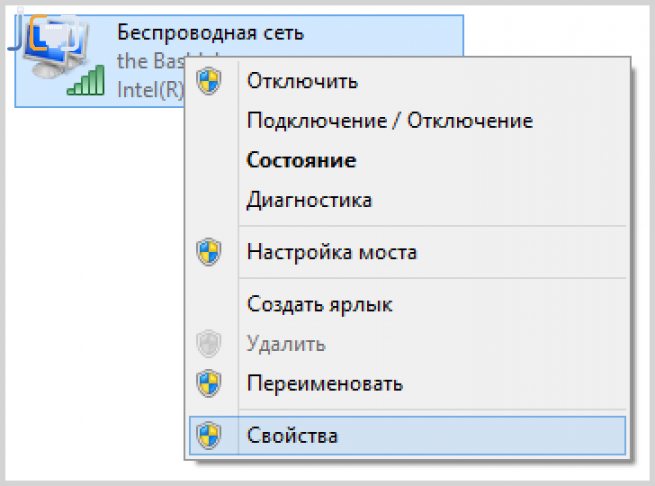Click the Intel(R) adapter description text
This screenshot has width=655, height=486.
point(150,89)
